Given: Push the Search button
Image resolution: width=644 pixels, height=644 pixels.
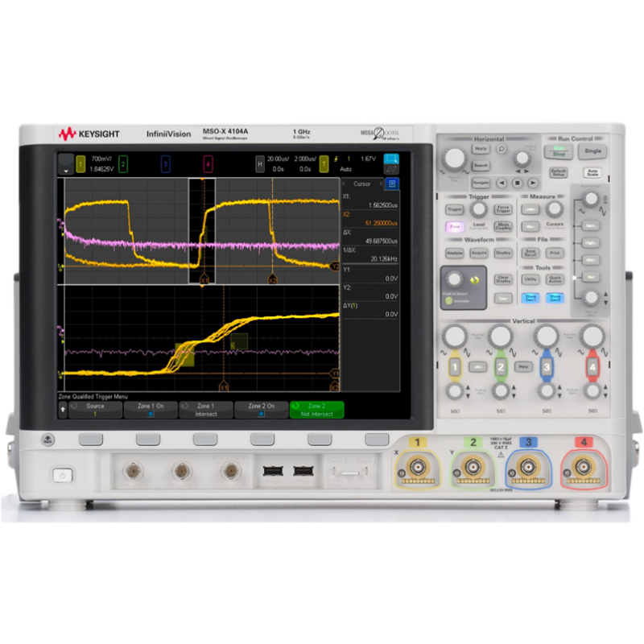Looking at the screenshot, I should tap(481, 166).
